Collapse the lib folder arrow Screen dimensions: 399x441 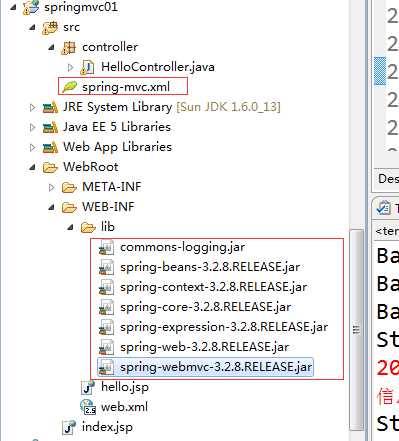(x=70, y=227)
